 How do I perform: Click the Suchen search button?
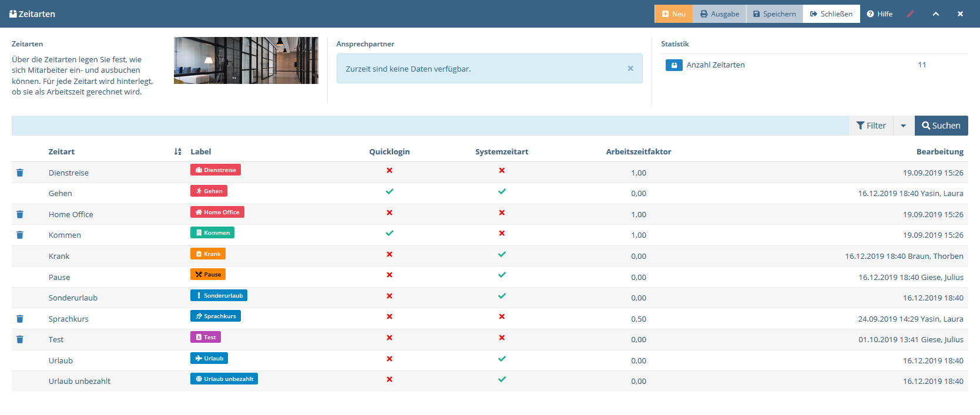point(941,126)
